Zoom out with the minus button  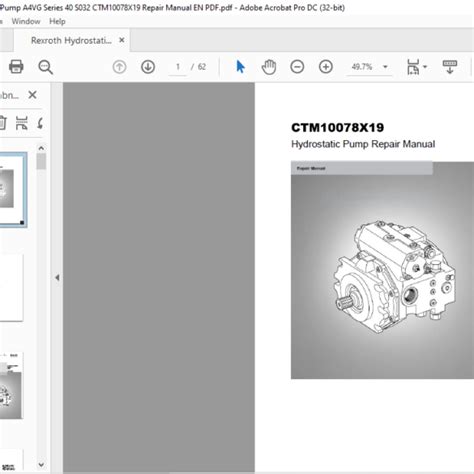(x=297, y=67)
